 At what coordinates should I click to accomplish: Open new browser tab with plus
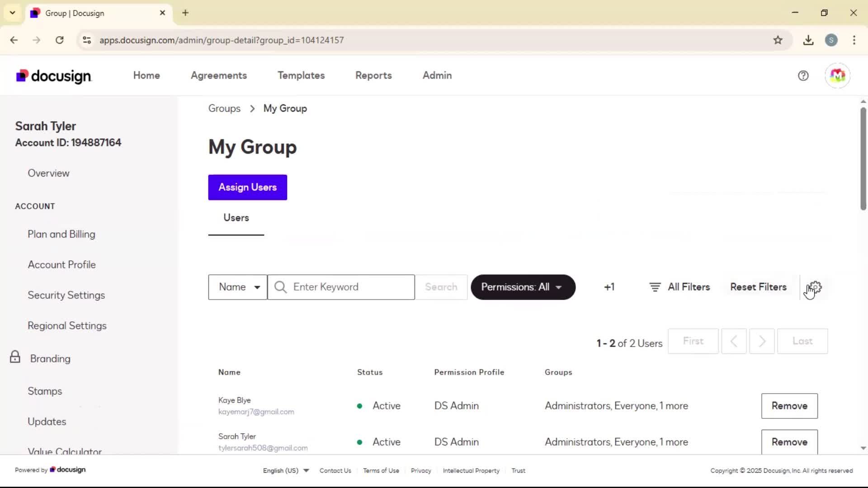(185, 13)
